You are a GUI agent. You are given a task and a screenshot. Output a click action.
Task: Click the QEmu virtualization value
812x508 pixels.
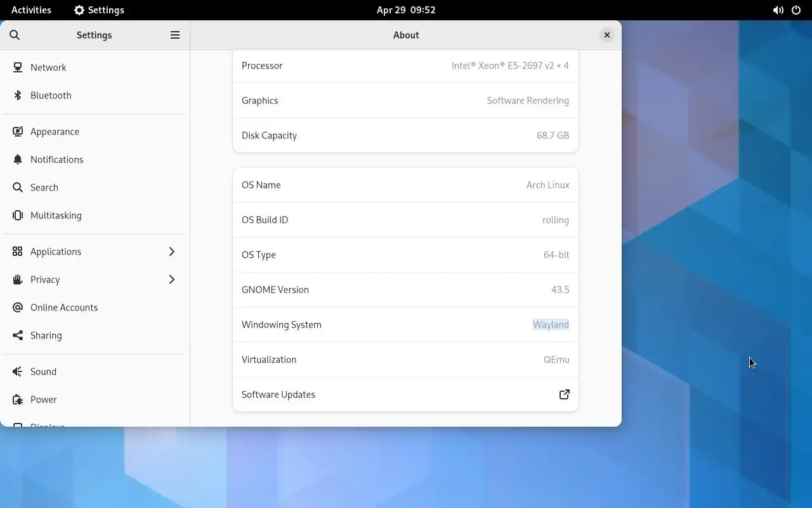tap(556, 359)
